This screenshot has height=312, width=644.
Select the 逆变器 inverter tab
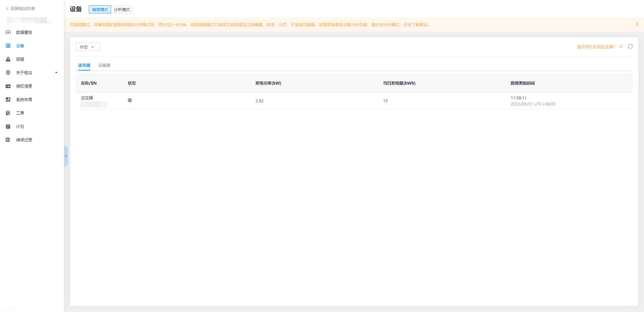[84, 65]
